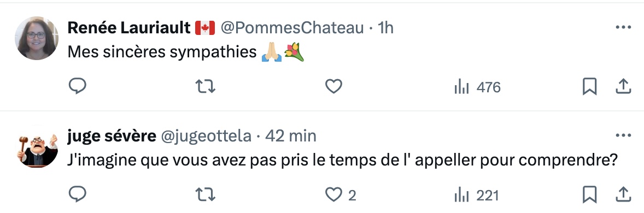Bookmark Renée Lauriault's tweet
The height and width of the screenshot is (213, 644).
(x=589, y=87)
